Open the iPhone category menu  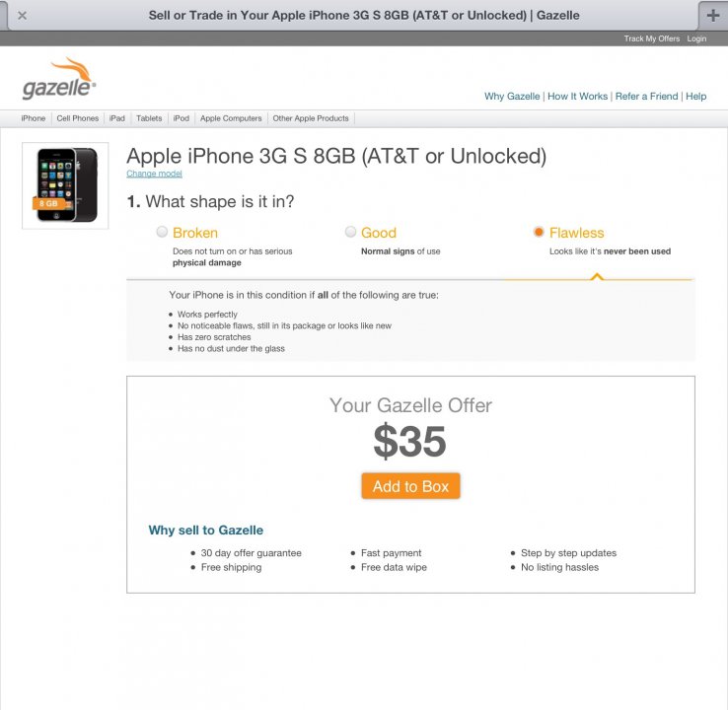point(34,118)
